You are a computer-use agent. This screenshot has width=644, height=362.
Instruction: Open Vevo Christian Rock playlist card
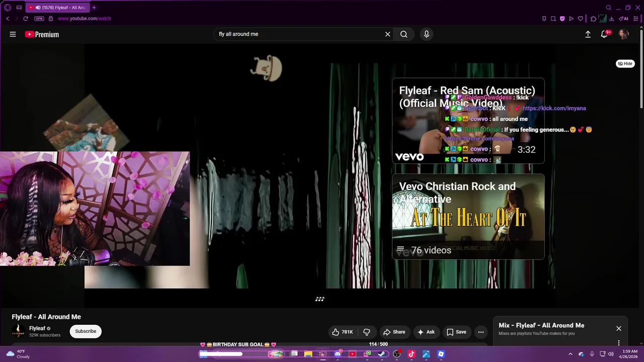tap(468, 217)
